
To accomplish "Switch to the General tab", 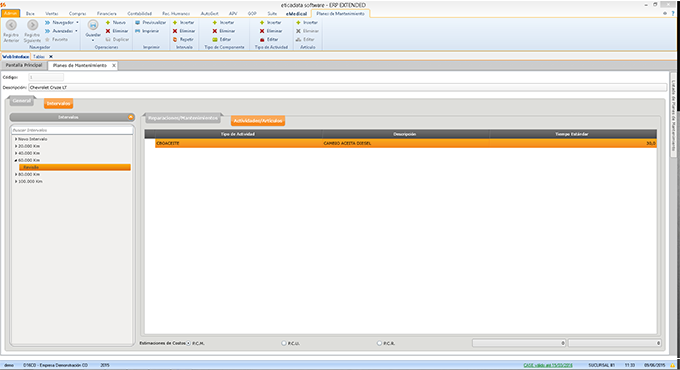I will pos(22,101).
